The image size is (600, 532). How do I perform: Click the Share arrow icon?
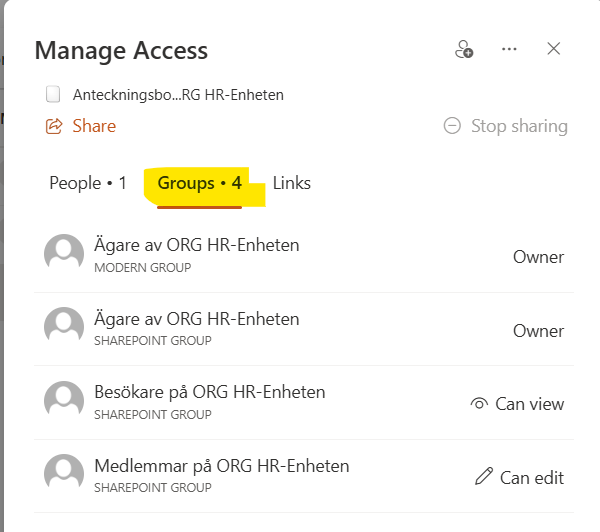click(x=54, y=126)
